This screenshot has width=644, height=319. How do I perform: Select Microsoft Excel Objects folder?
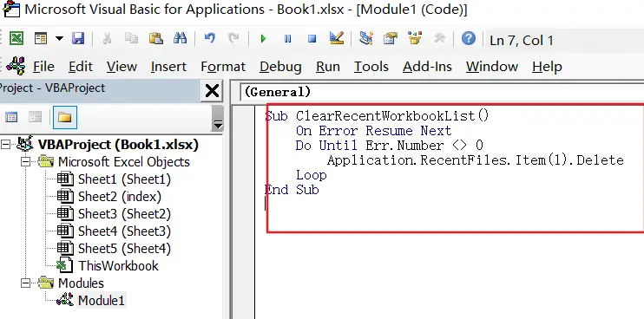[123, 162]
